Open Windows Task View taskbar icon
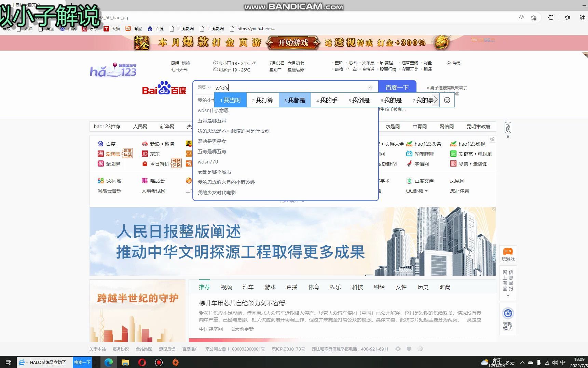 tap(9, 363)
